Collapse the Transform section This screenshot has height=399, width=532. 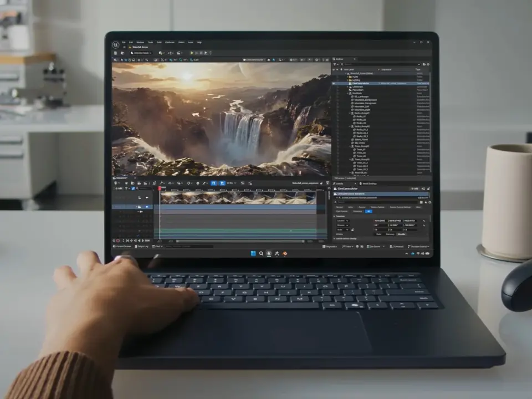[334, 216]
